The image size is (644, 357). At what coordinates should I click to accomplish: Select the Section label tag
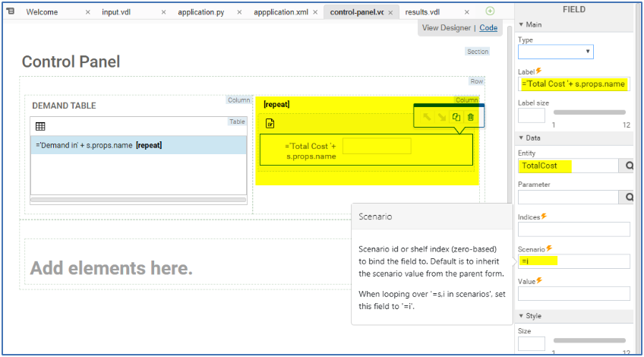478,52
